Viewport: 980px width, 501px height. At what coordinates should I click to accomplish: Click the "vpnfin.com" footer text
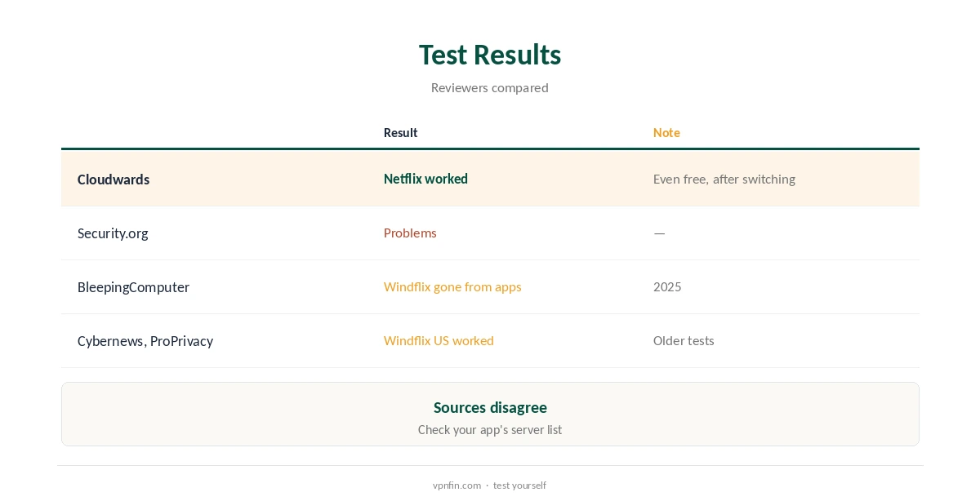click(457, 485)
